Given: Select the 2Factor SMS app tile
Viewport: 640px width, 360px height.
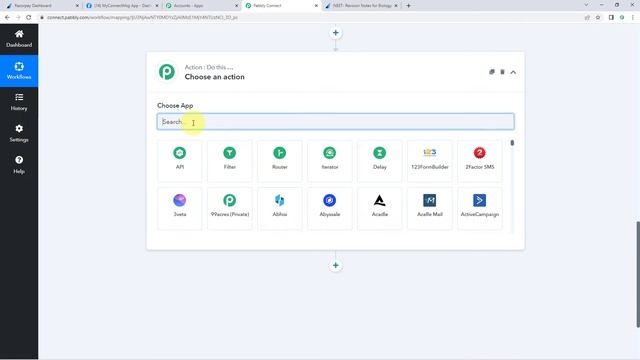Looking at the screenshot, I should point(480,161).
